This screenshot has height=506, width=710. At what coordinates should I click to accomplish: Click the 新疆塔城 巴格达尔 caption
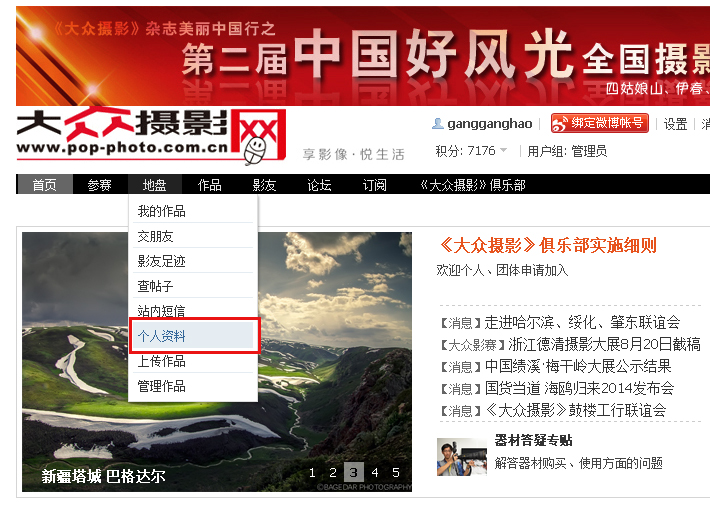pos(103,476)
